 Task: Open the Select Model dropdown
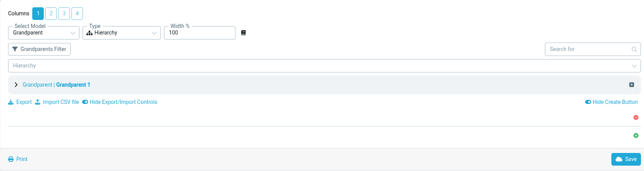click(44, 33)
